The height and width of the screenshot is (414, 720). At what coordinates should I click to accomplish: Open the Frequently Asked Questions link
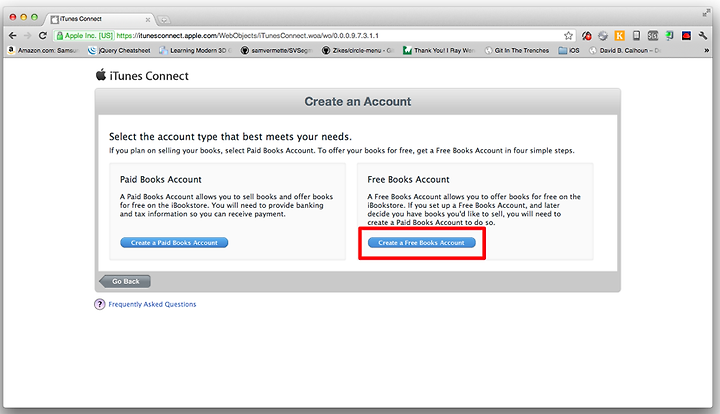coord(152,304)
